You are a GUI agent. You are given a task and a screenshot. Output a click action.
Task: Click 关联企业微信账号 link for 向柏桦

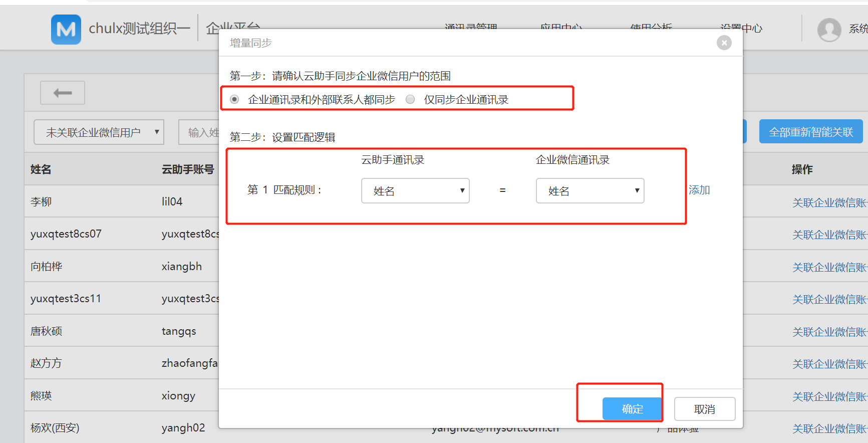click(830, 267)
